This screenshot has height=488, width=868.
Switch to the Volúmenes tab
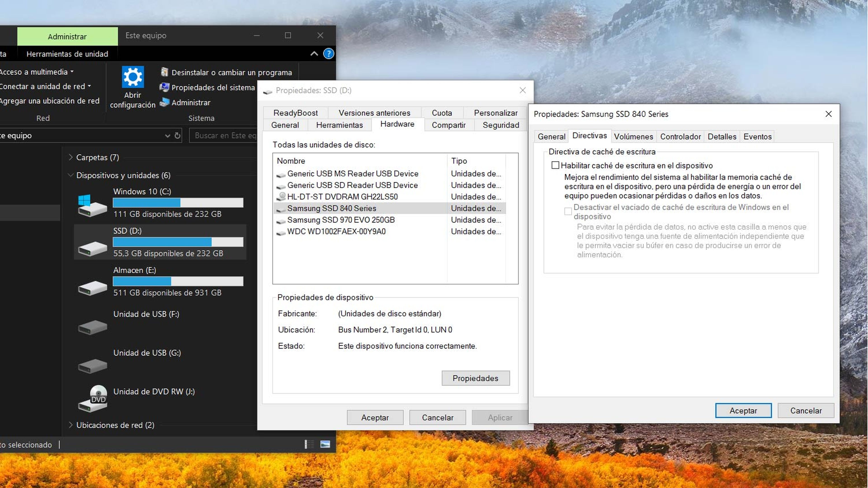[x=633, y=137]
